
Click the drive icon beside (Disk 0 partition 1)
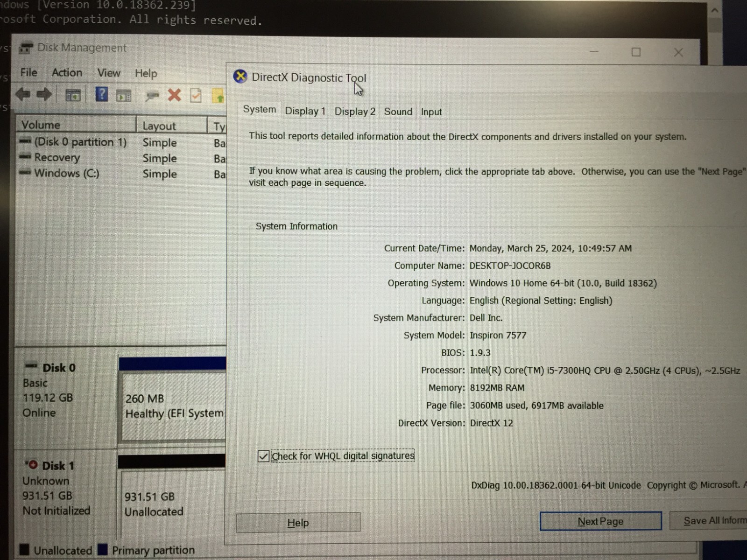(x=25, y=141)
